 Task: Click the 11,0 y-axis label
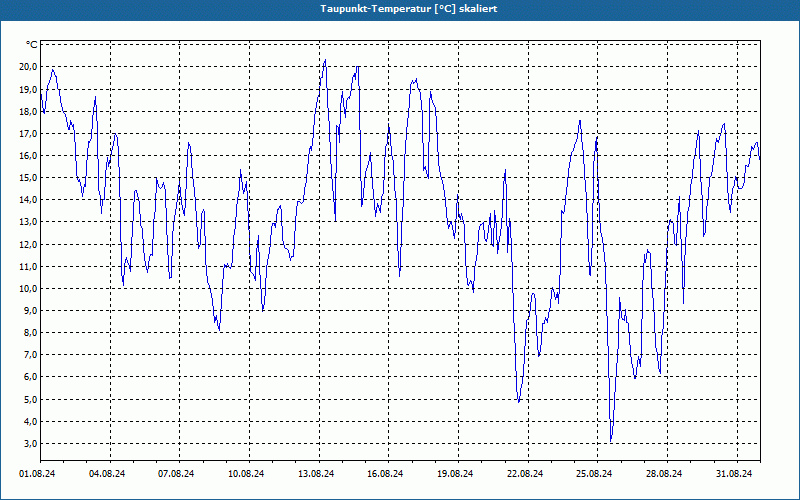coord(28,266)
